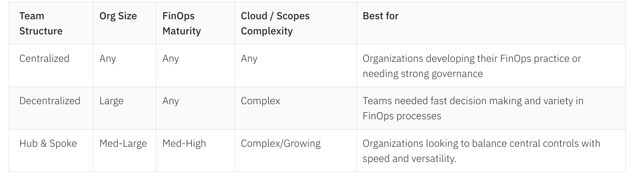The image size is (644, 178).
Task: Select Decentralized row's FinOps Maturity "Any" cell
Action: (170, 101)
